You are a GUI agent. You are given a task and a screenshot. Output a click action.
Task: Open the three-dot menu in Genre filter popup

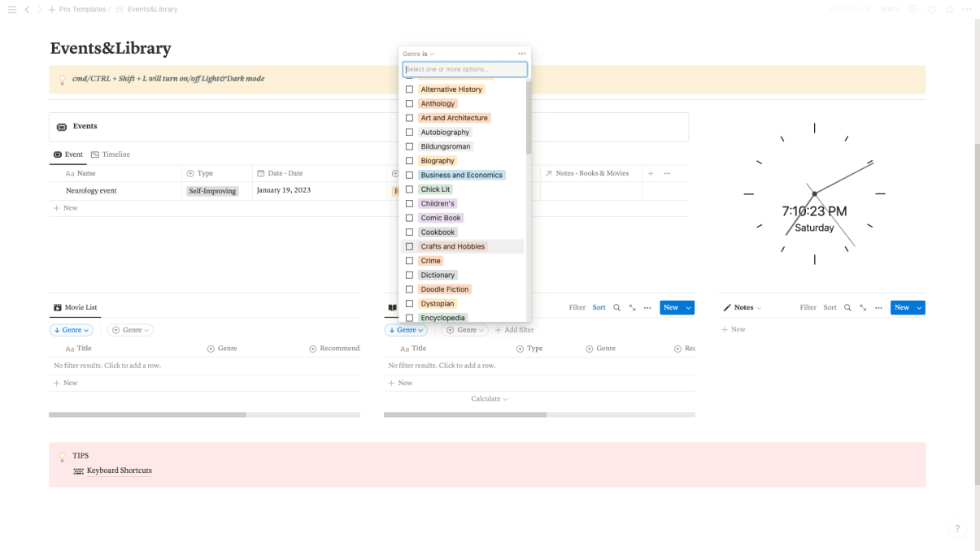[522, 54]
